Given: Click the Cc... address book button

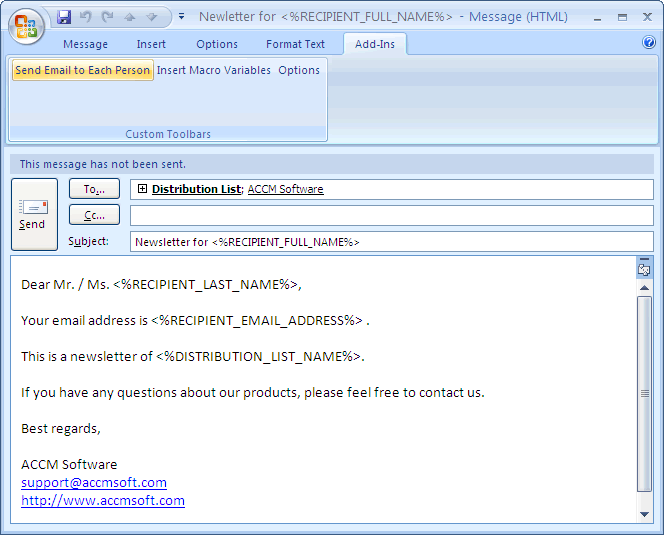Looking at the screenshot, I should coord(94,215).
